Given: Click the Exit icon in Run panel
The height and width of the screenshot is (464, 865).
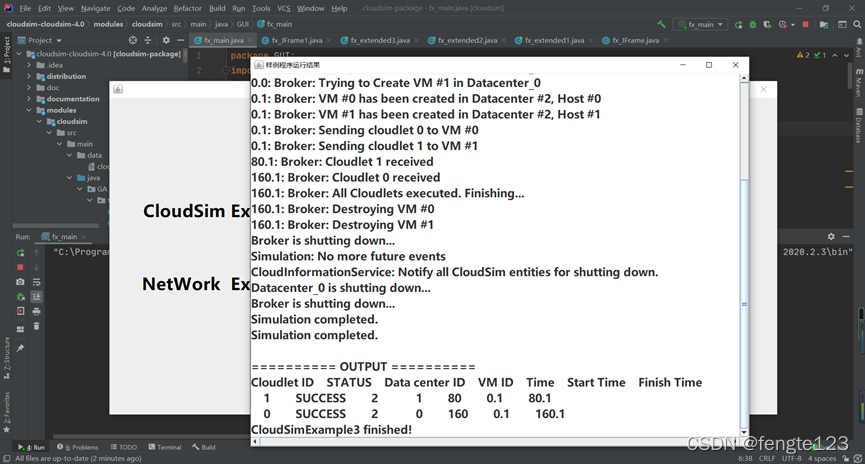Looking at the screenshot, I should pos(20,311).
